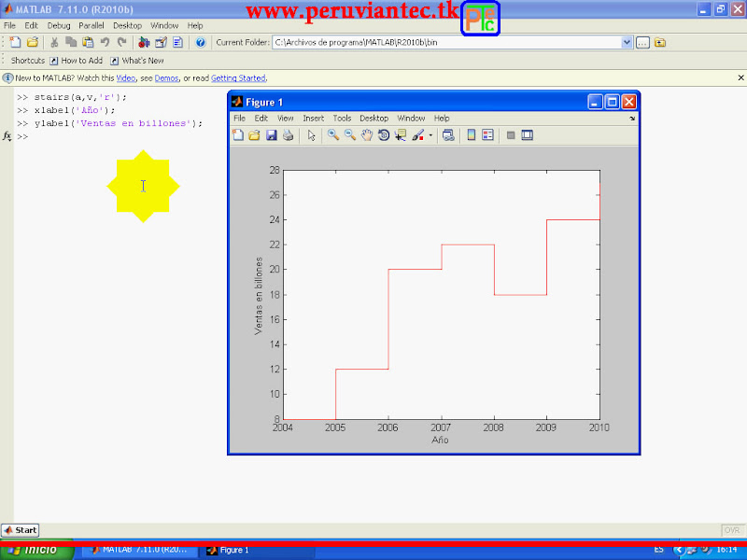This screenshot has width=747, height=560.
Task: Toggle the Rotate 3D tool
Action: pyautogui.click(x=384, y=135)
